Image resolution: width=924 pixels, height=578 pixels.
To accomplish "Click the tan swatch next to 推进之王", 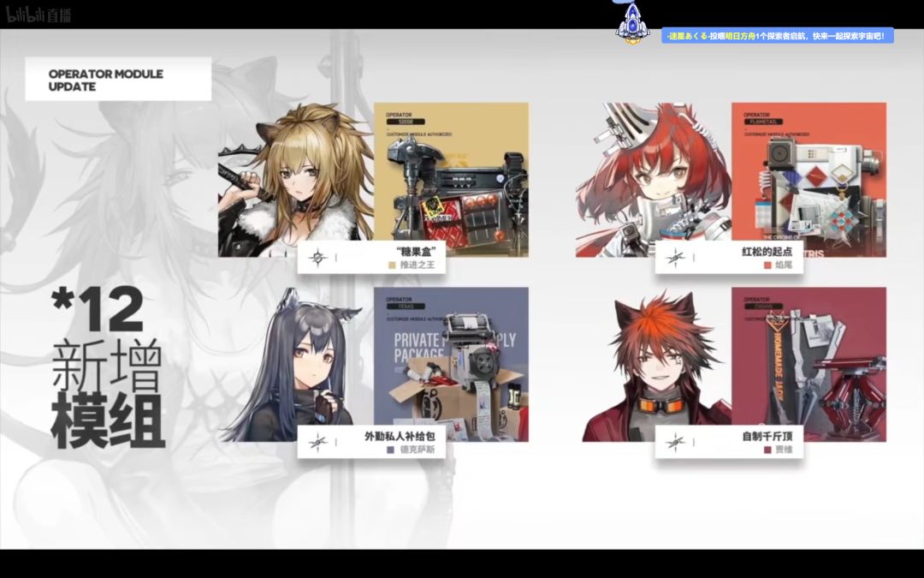I will tap(392, 265).
